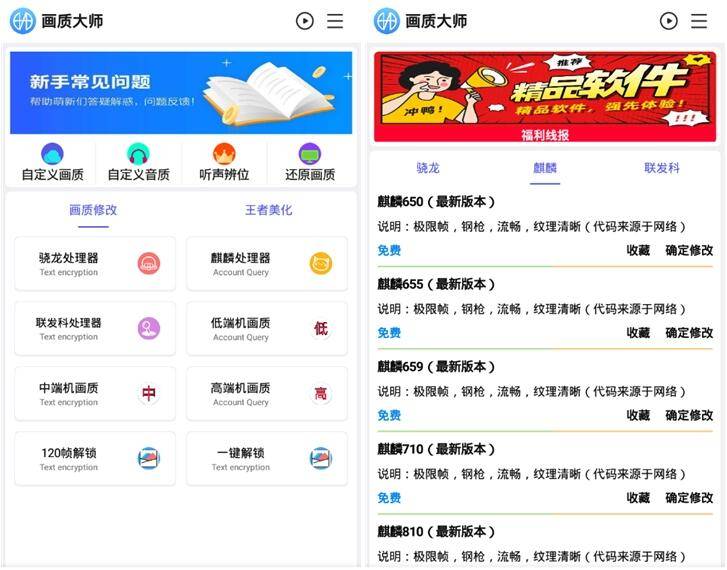Select the 麒麟710（最新版本）title
This screenshot has width=727, height=570.
point(436,449)
